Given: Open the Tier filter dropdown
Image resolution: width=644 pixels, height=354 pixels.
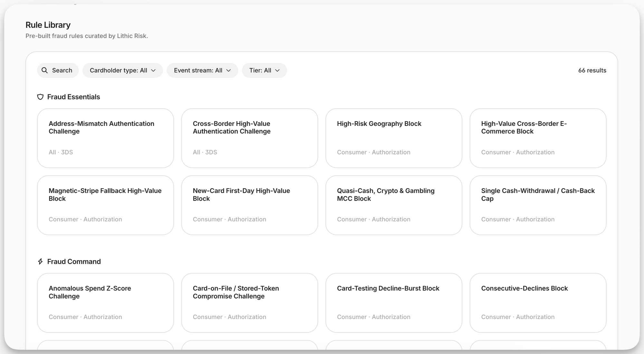Looking at the screenshot, I should coord(264,70).
